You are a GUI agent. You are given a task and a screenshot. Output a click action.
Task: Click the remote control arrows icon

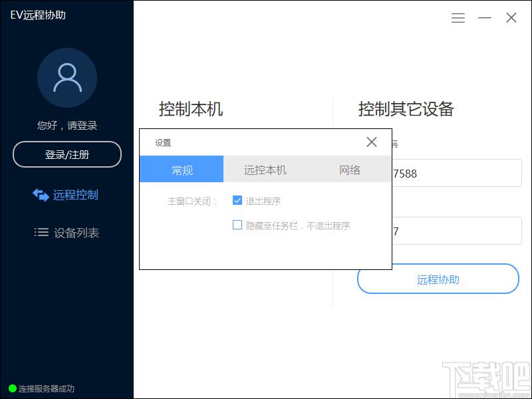tap(41, 195)
